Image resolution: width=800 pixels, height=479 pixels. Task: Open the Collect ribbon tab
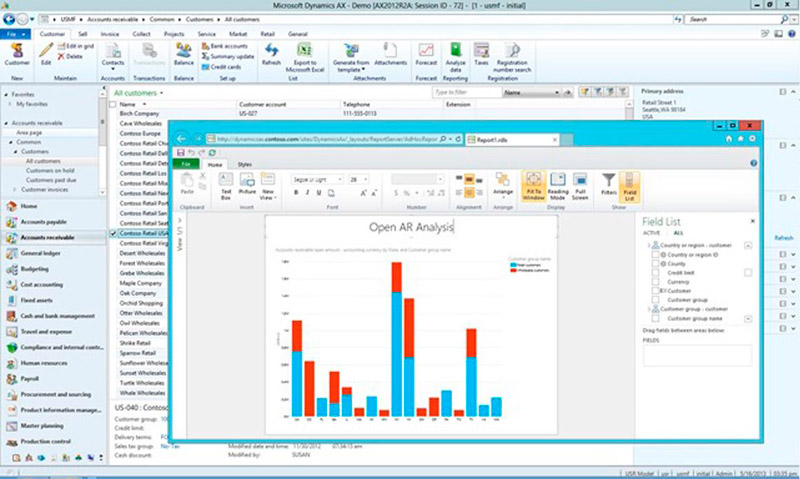pos(141,34)
